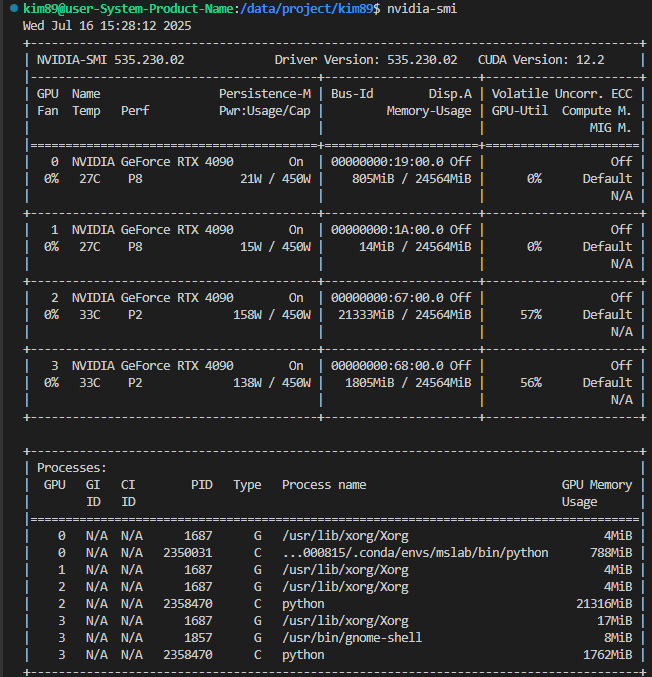
Task: Click the typed nvidia-smi command
Action: (422, 9)
